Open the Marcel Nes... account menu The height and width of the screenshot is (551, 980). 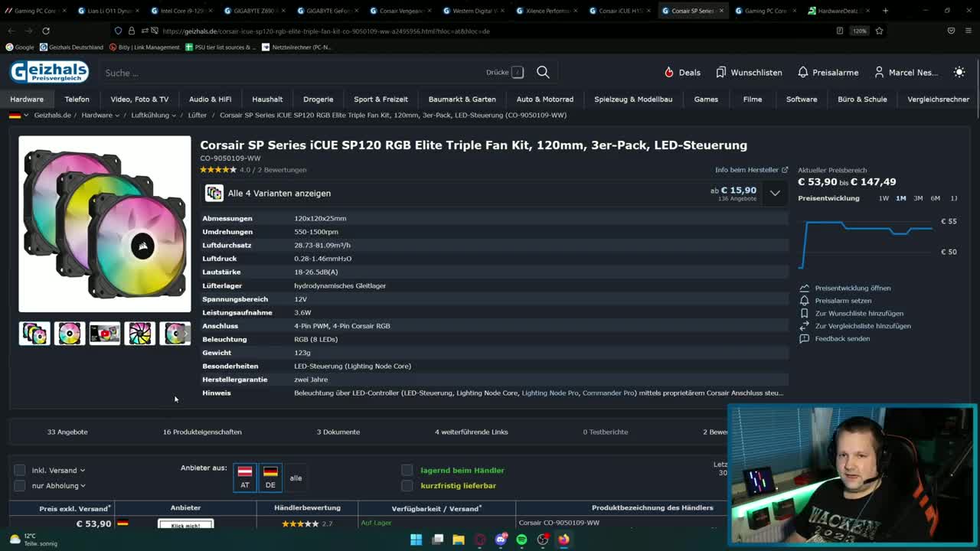point(906,72)
